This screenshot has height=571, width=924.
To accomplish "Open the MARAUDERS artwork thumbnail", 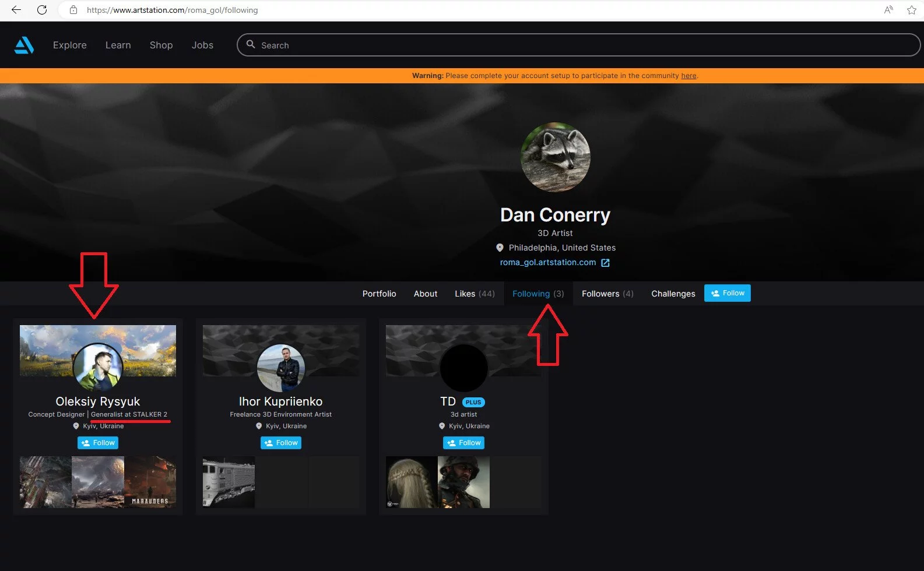I will 150,482.
